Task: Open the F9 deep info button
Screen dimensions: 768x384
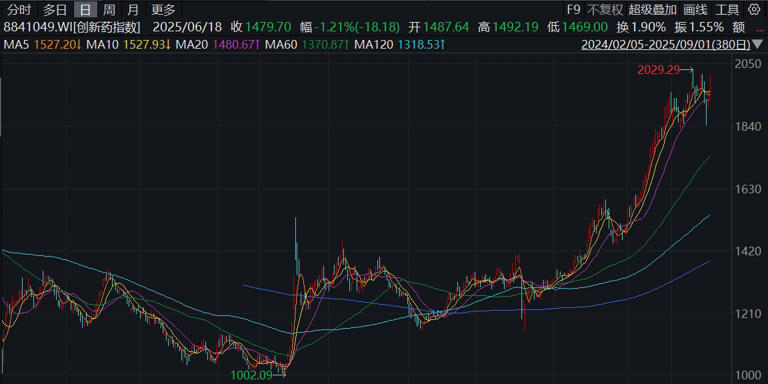Action: [573, 9]
